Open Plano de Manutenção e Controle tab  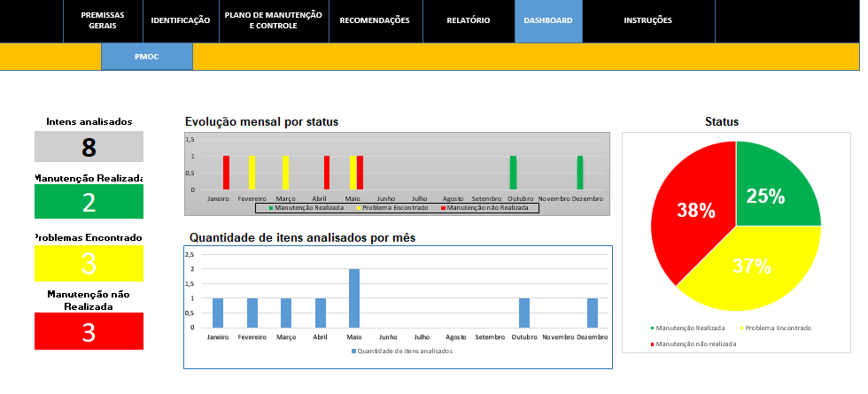(274, 21)
